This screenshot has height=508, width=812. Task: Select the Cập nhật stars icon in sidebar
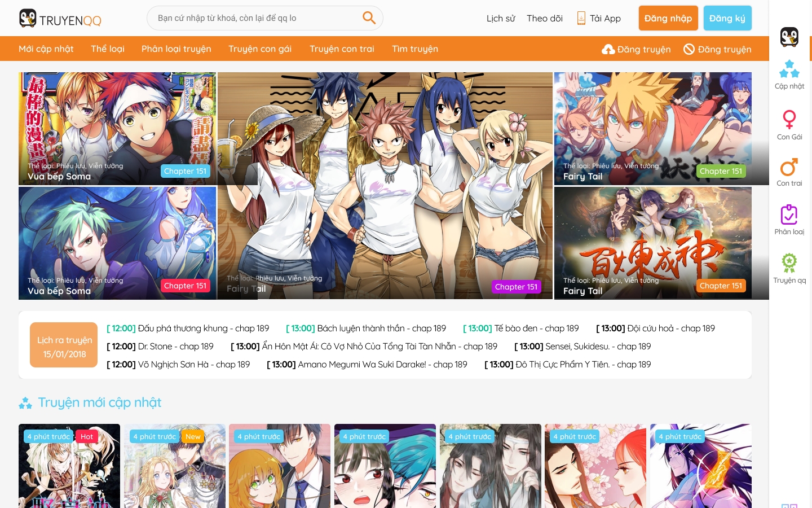pyautogui.click(x=789, y=69)
